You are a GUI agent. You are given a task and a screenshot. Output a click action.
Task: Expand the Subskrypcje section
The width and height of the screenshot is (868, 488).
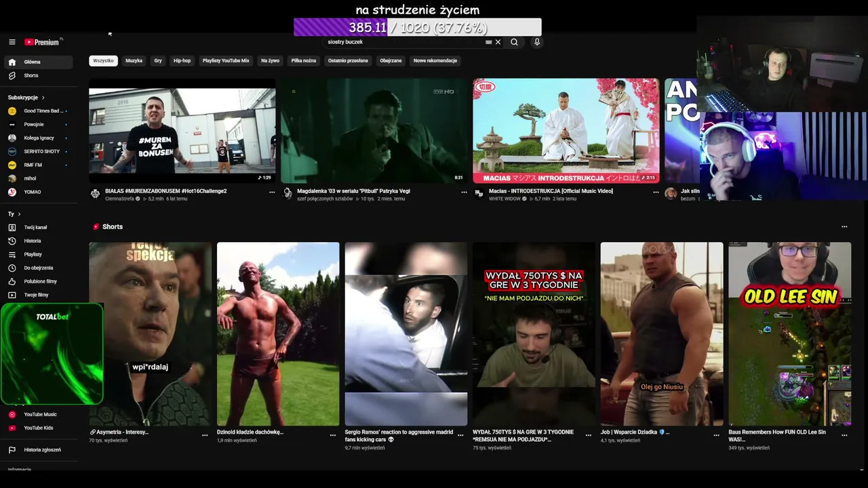pos(26,98)
